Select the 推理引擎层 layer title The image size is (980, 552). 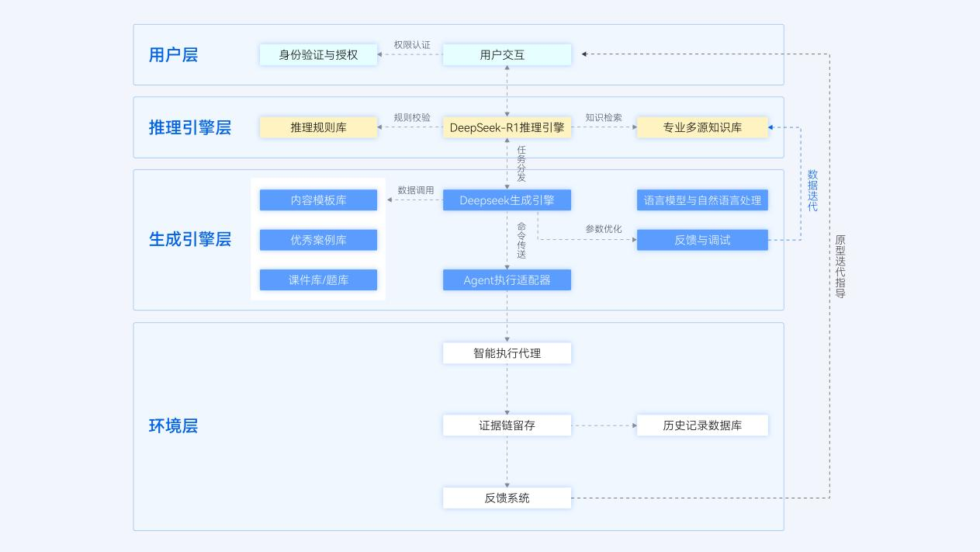(x=190, y=127)
